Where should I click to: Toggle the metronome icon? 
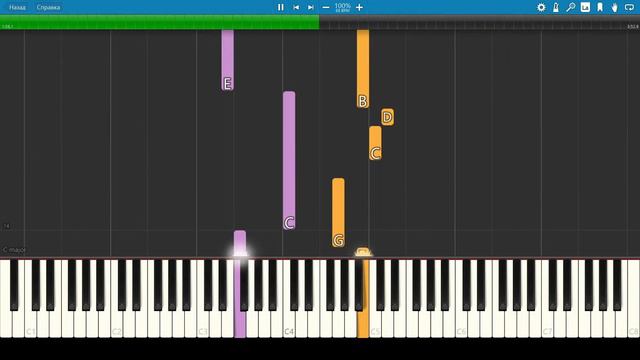tap(556, 7)
